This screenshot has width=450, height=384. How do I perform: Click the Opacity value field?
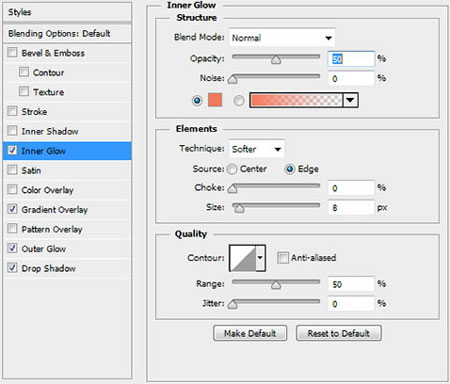351,59
